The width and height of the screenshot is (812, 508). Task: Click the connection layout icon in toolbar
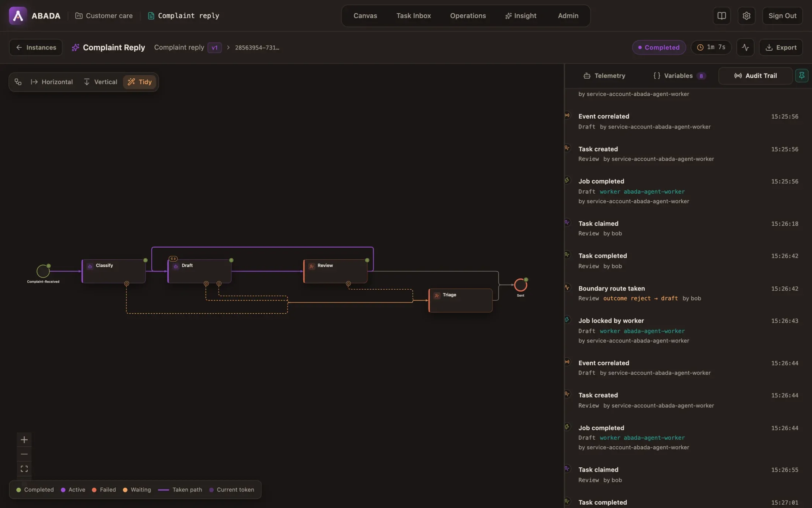[18, 82]
